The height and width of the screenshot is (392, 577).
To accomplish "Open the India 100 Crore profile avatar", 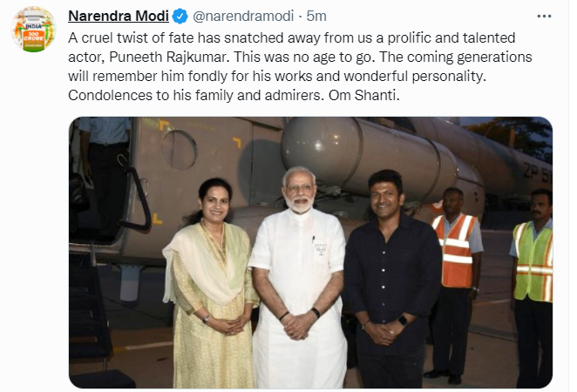I will click(x=33, y=29).
